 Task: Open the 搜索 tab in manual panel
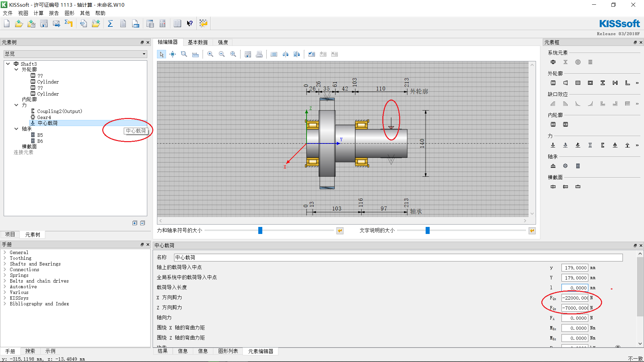point(30,351)
